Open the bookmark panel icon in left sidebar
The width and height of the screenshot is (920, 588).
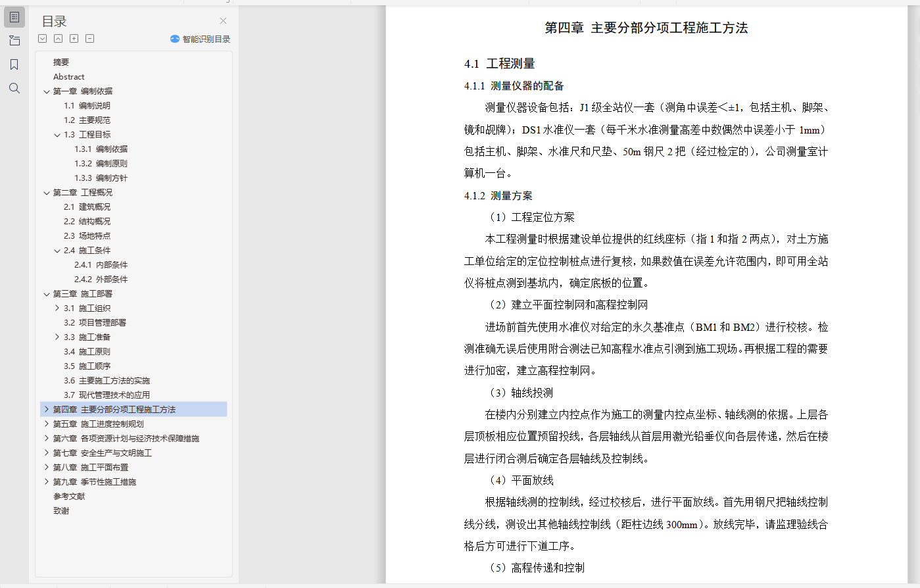(x=14, y=64)
